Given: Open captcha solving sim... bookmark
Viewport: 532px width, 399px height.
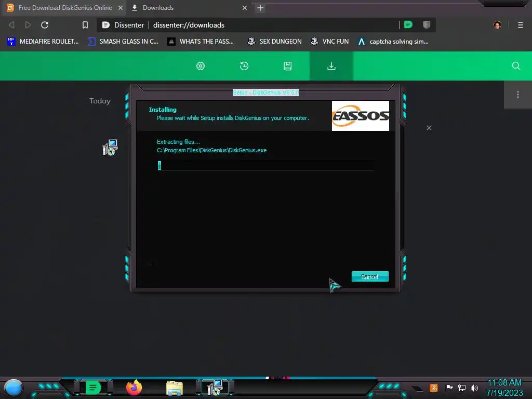Looking at the screenshot, I should click(393, 42).
